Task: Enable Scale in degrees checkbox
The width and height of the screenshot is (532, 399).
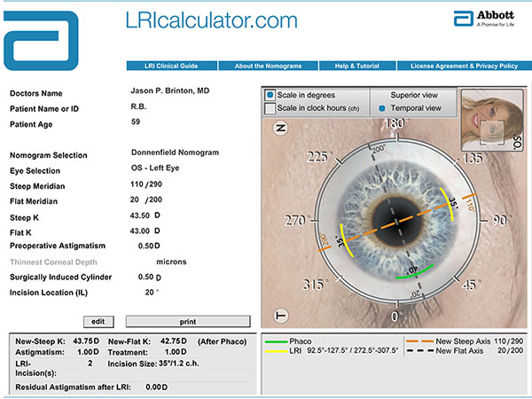Action: 272,94
